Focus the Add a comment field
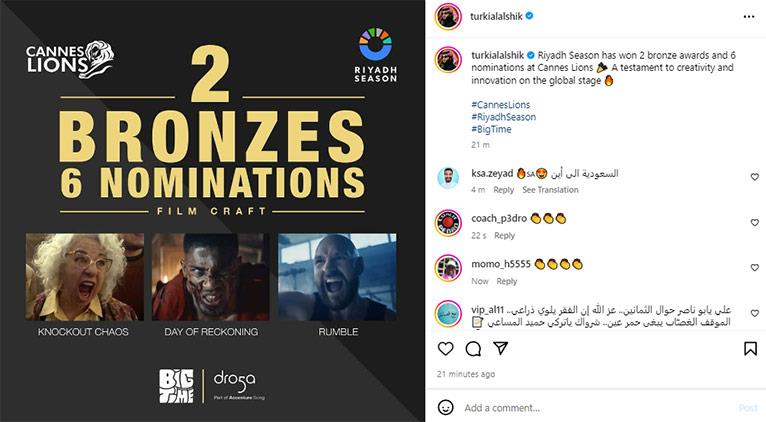Screen dimensions: 766x422 point(596,408)
